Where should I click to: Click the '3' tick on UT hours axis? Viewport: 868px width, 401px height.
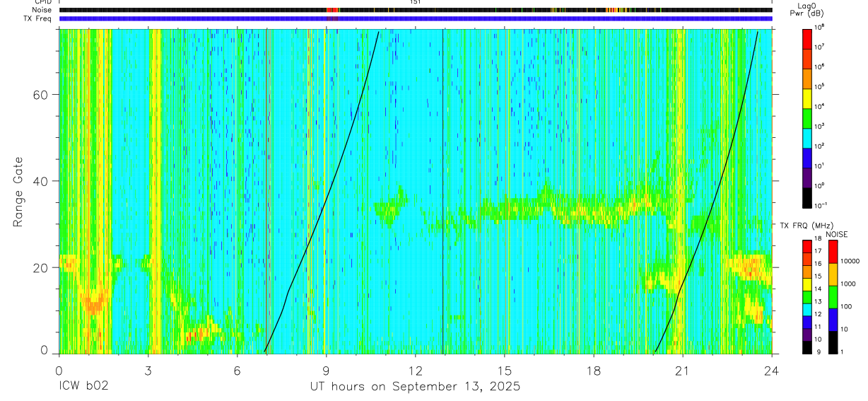[148, 370]
